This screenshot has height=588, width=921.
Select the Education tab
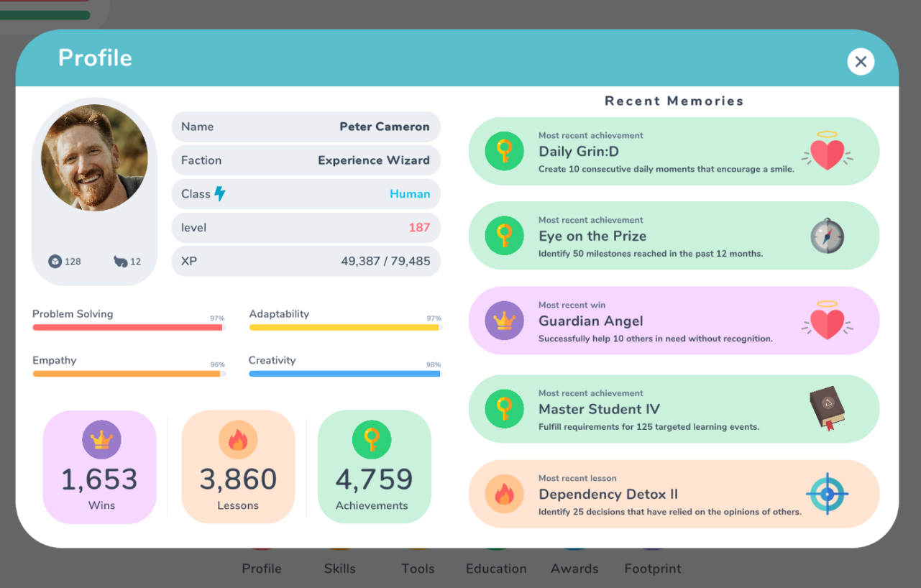point(495,569)
